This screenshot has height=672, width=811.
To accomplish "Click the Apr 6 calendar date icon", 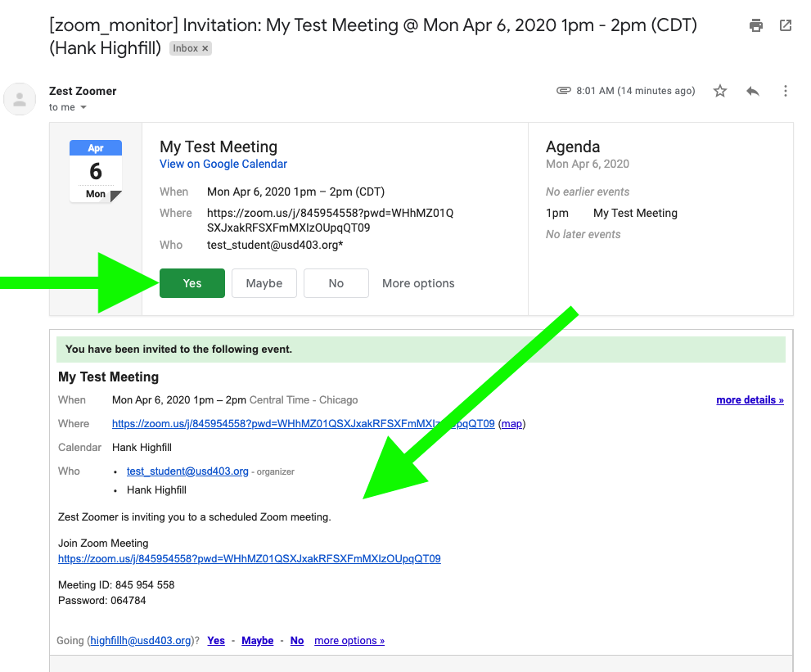I will click(96, 171).
